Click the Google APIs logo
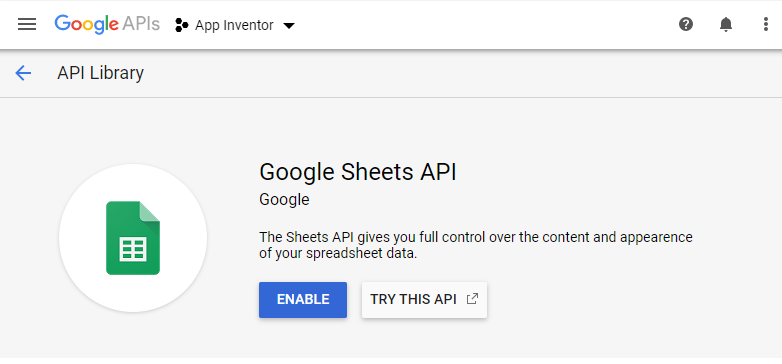The height and width of the screenshot is (364, 782). coord(107,24)
